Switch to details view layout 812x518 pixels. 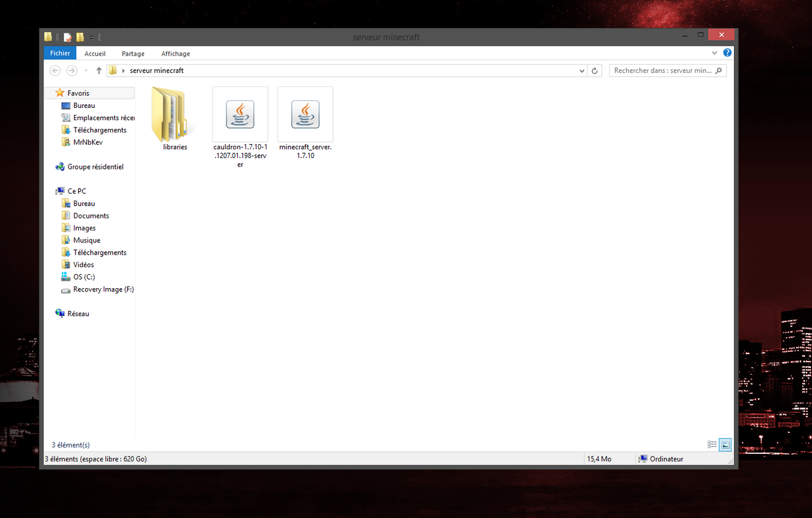point(712,445)
